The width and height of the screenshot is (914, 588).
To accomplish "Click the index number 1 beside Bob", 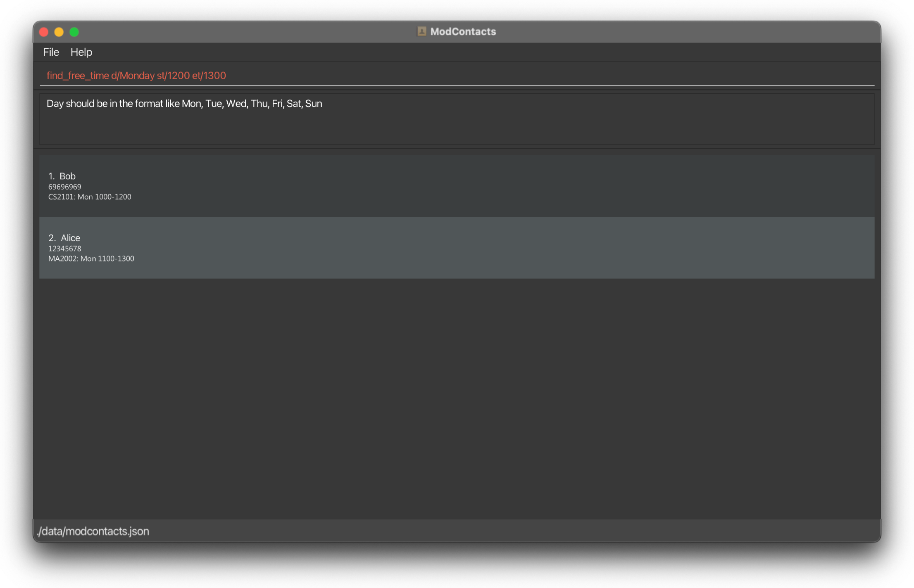I will coord(51,176).
